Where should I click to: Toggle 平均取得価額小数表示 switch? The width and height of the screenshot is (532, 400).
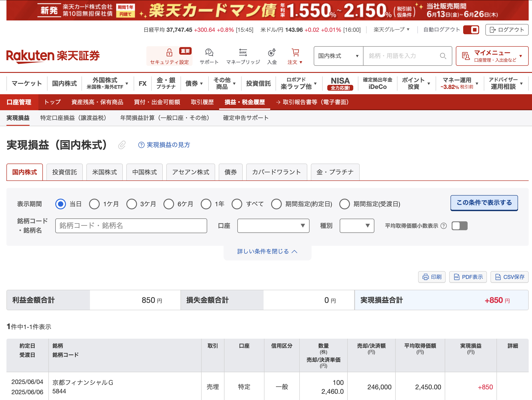point(459,226)
